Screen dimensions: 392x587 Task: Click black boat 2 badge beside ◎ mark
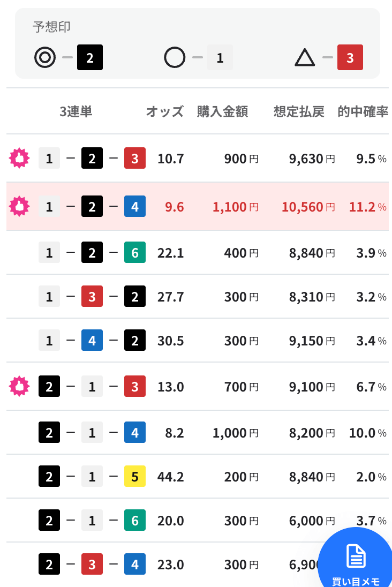click(x=90, y=57)
